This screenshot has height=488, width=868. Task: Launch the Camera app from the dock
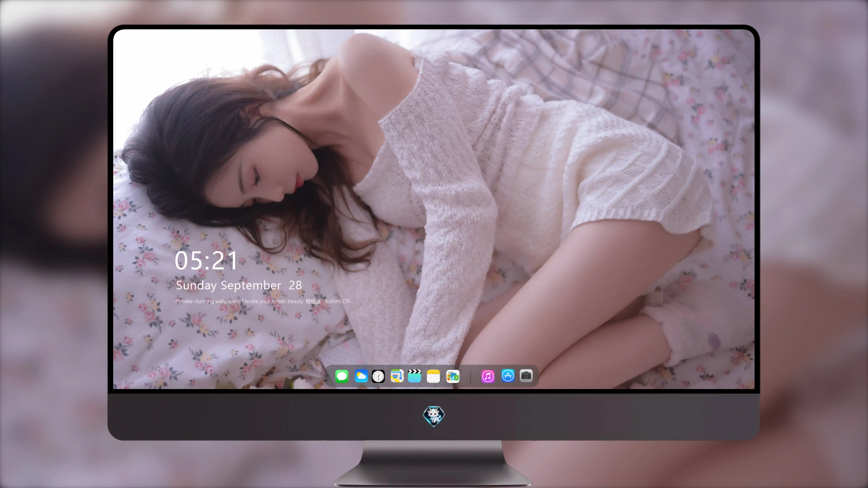tap(526, 375)
